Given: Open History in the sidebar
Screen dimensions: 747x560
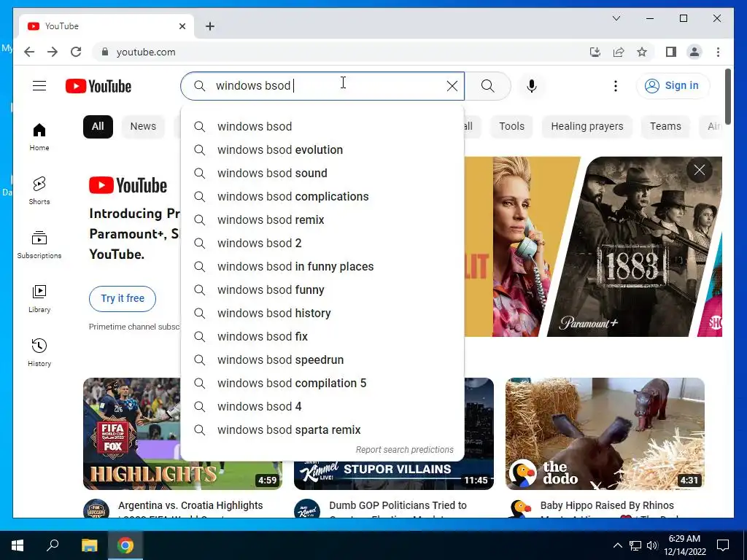Looking at the screenshot, I should [x=39, y=352].
